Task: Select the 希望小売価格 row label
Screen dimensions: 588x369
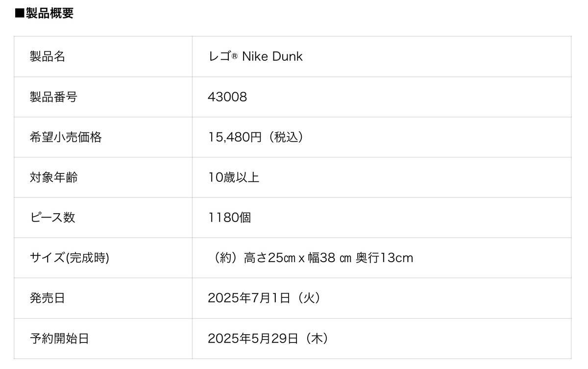Action: [x=66, y=137]
